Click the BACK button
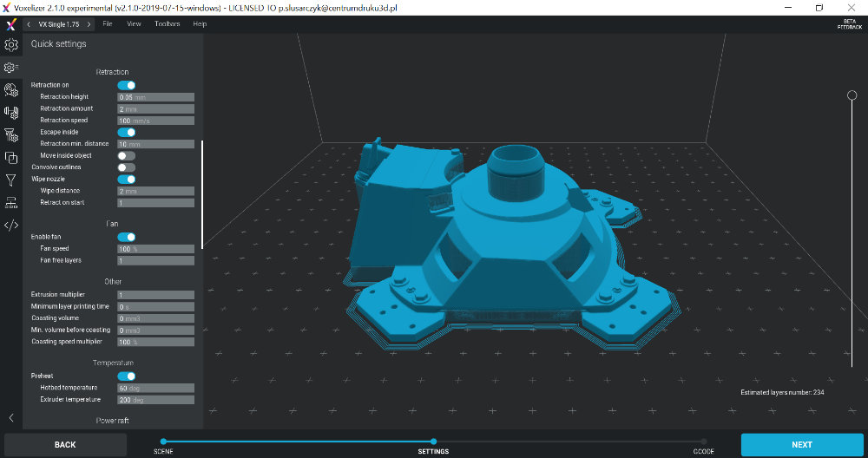 tap(65, 444)
